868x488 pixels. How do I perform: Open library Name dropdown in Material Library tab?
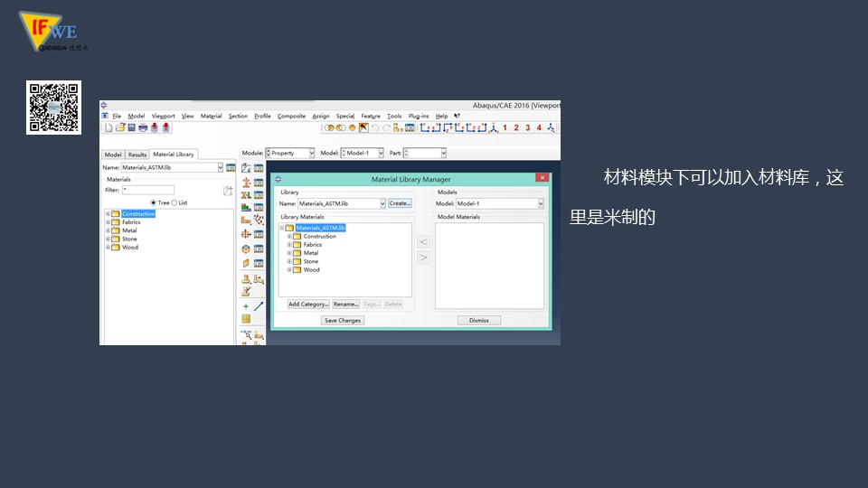pos(221,168)
